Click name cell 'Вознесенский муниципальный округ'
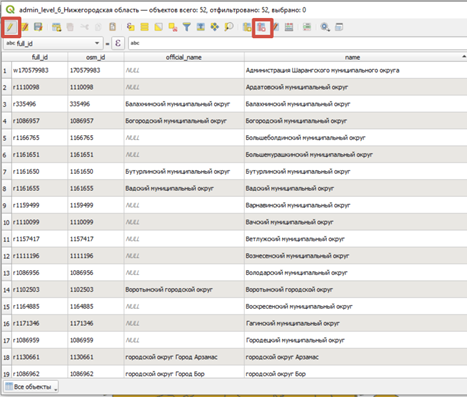 pyautogui.click(x=355, y=256)
